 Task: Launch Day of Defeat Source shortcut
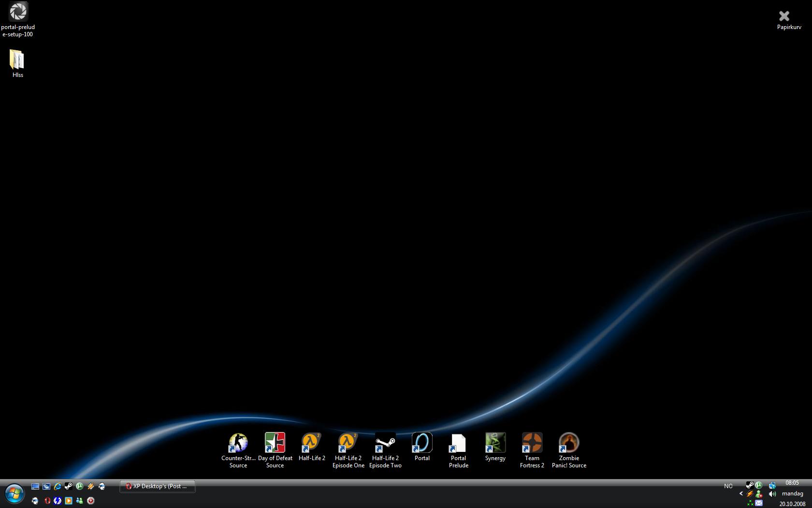click(275, 450)
